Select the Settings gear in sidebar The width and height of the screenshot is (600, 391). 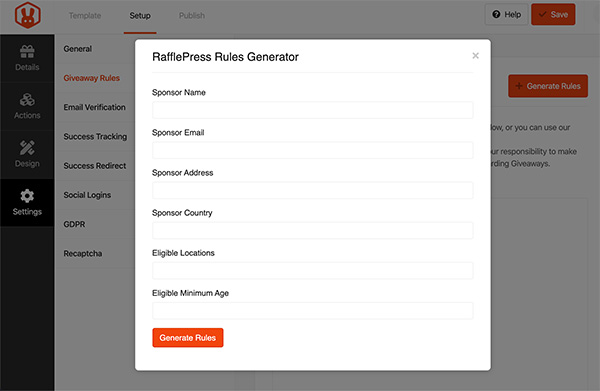coord(27,203)
